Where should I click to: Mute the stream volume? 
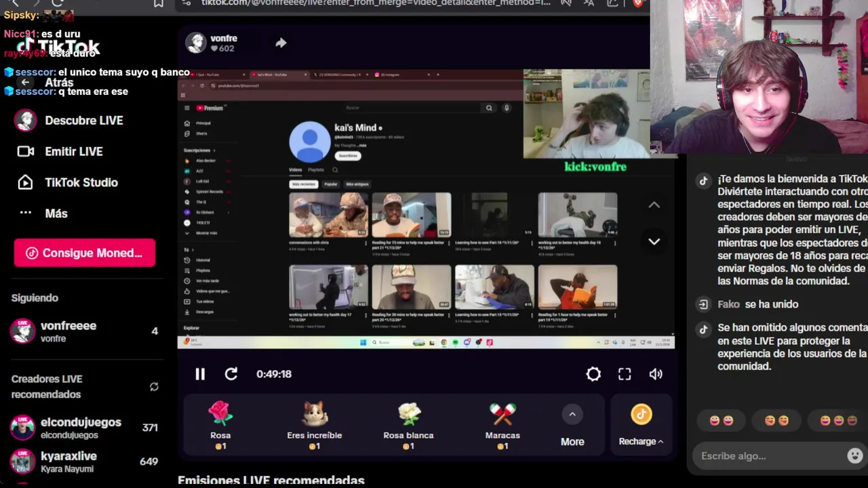click(656, 374)
